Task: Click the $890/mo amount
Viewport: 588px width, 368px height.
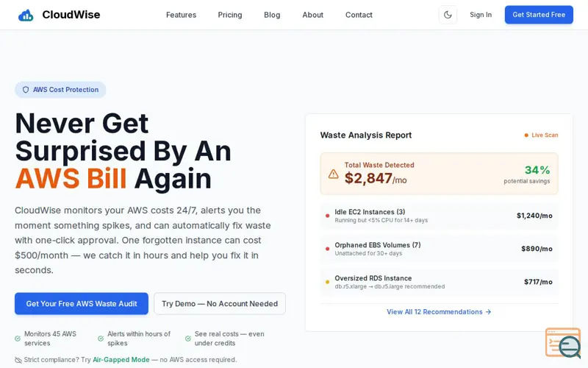Action: [x=537, y=249]
